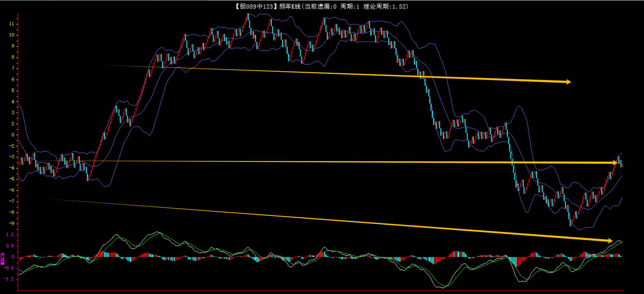Click the -9 label on the price axis
The width and height of the screenshot is (644, 294).
[x=12, y=224]
